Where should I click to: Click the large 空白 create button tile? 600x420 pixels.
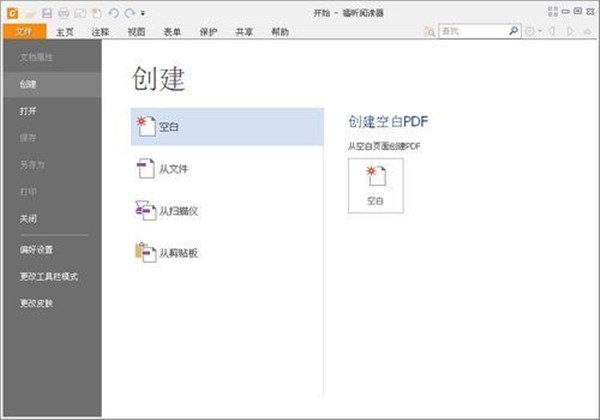375,186
